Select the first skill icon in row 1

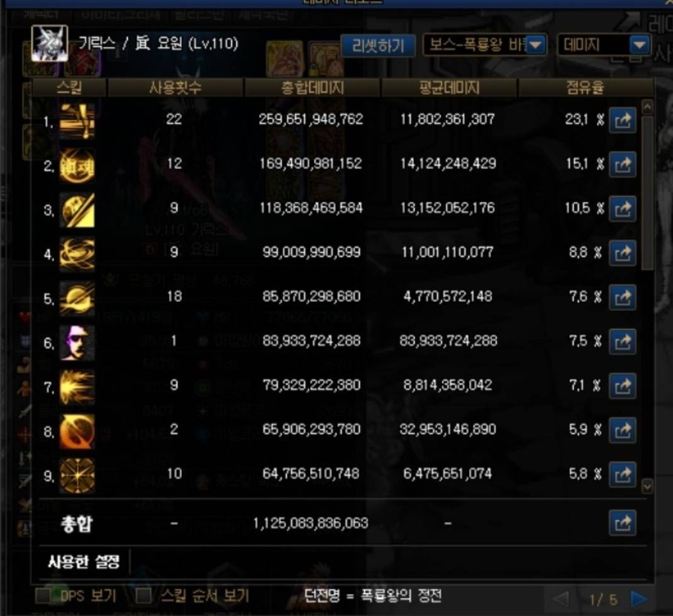[77, 121]
